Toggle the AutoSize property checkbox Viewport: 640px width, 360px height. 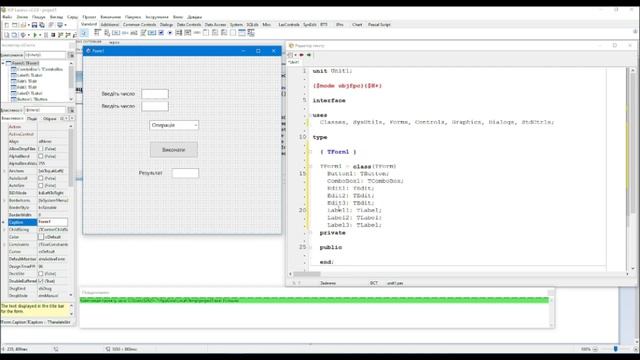pos(41,186)
